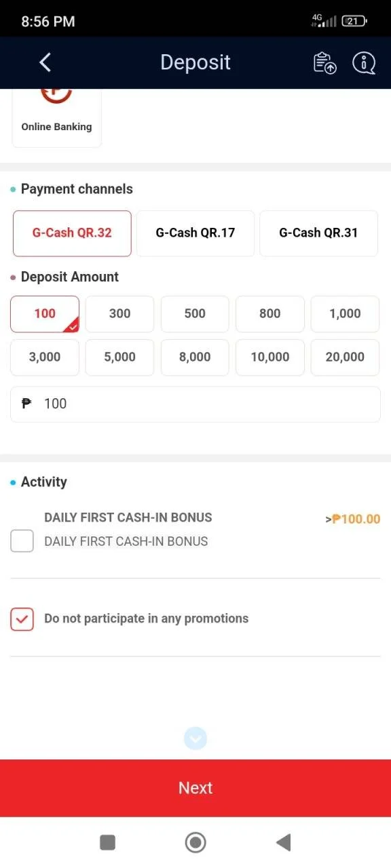Screen dimensions: 391x868
Task: Tap the battery indicator in status bar
Action: (354, 21)
